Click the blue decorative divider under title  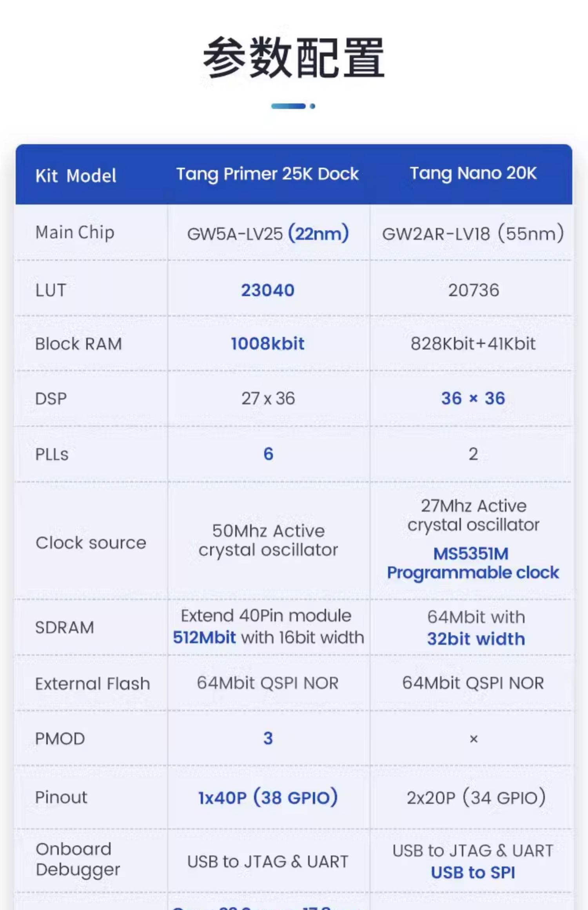click(x=293, y=106)
